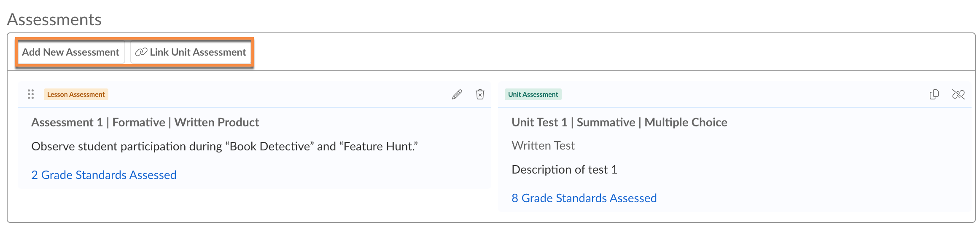Copy the Unit Assessment using the duplicate icon
This screenshot has height=230, width=980.
[x=934, y=94]
